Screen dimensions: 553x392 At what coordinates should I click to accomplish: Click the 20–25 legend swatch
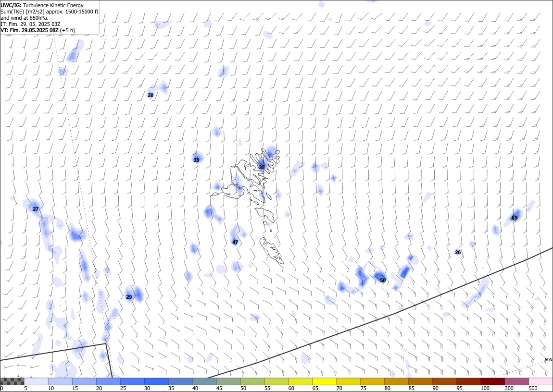click(x=108, y=381)
